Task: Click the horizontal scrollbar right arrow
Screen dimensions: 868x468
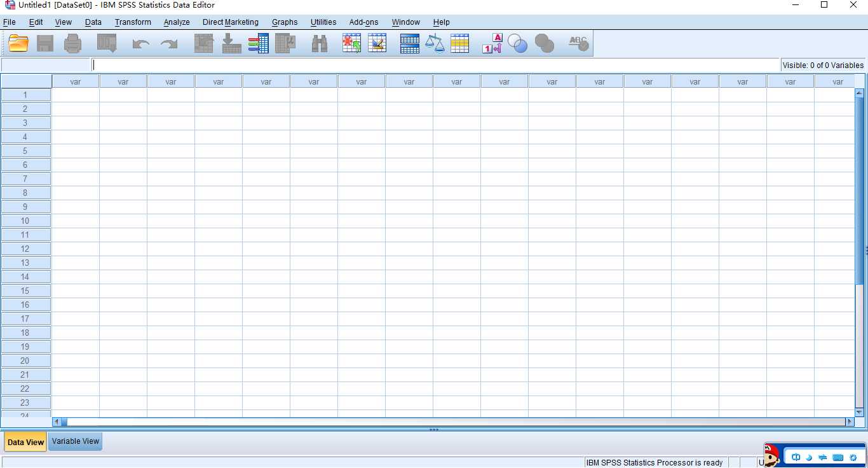Action: point(850,422)
